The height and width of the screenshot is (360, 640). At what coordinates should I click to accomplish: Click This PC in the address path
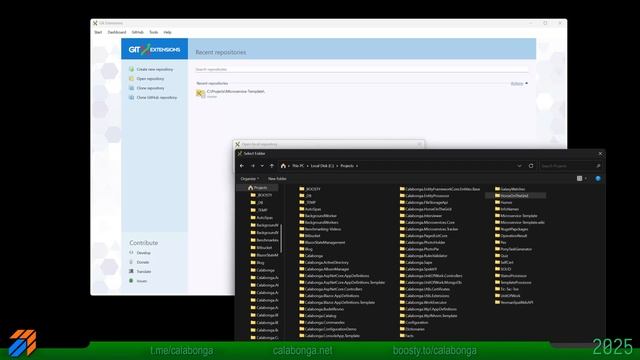click(298, 166)
